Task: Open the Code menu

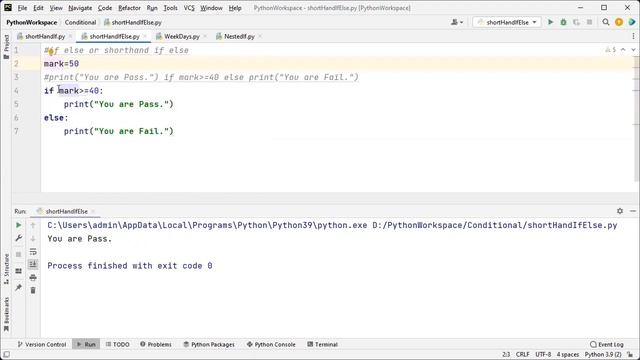Action: tap(105, 8)
